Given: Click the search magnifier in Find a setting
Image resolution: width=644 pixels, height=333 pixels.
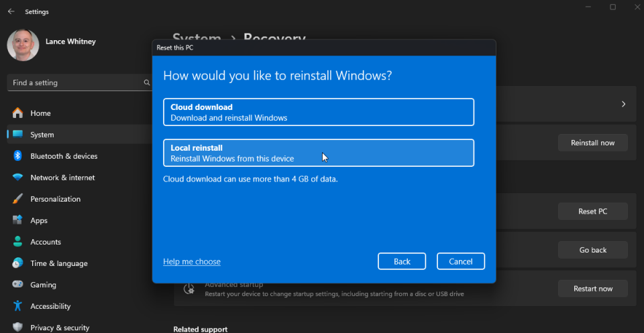Looking at the screenshot, I should (147, 82).
